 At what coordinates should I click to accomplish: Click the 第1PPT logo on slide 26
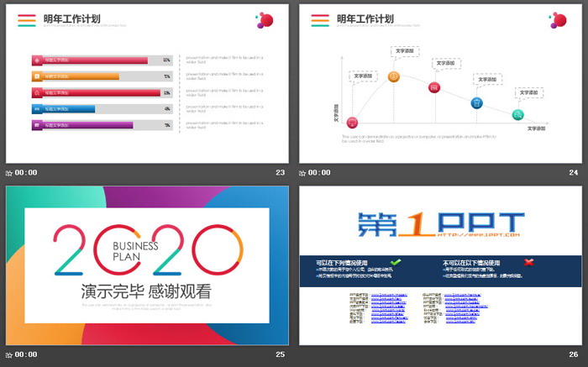pos(441,224)
